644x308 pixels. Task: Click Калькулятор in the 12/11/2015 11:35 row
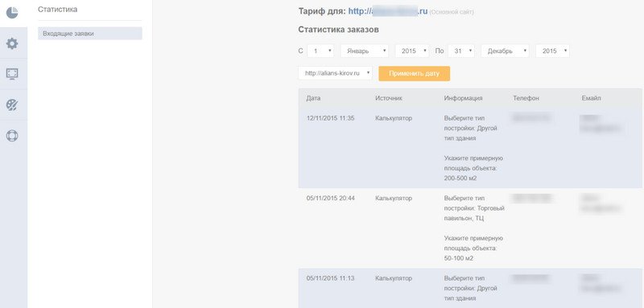click(394, 118)
